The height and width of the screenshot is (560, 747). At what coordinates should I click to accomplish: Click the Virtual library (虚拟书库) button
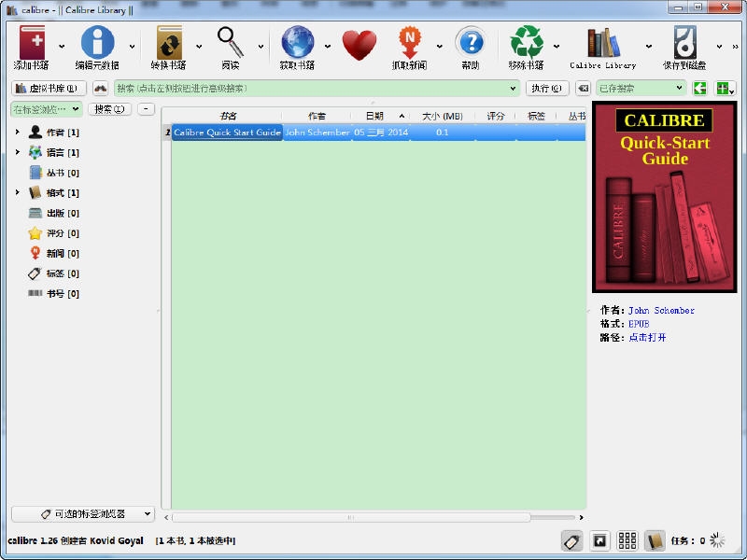[x=49, y=89]
